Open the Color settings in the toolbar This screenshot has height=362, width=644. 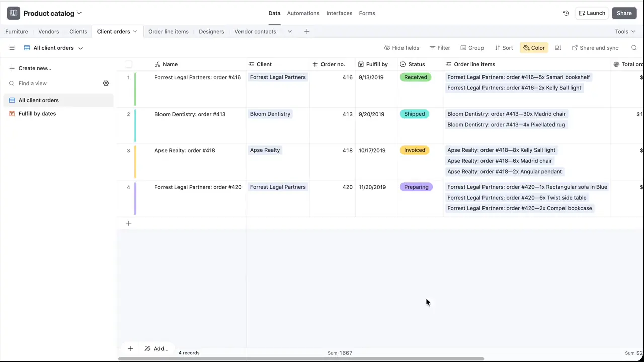[x=534, y=47]
